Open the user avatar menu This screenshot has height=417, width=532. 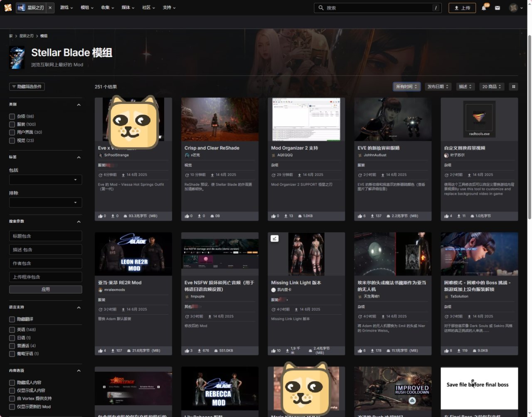[x=515, y=7]
